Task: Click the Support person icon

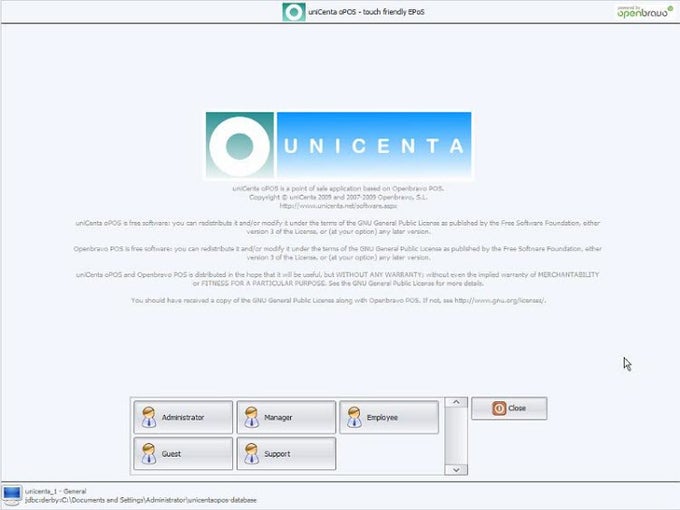Action: tap(252, 454)
